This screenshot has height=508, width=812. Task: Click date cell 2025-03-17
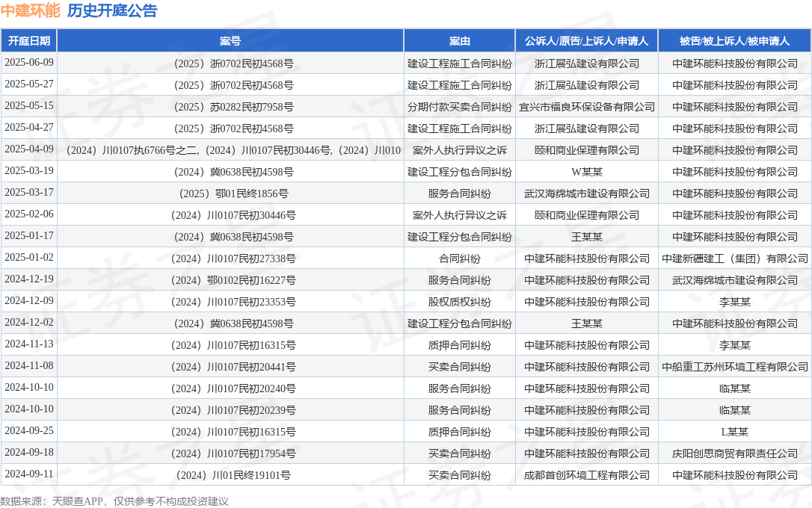point(29,193)
